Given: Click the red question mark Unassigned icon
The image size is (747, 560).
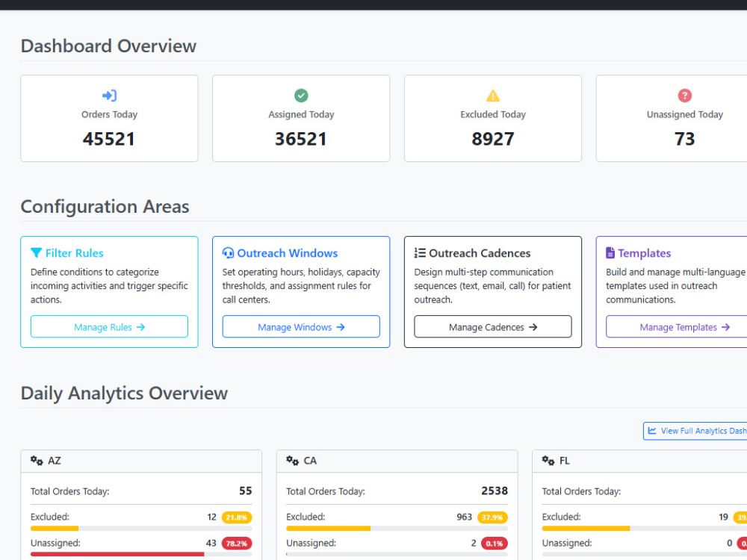Looking at the screenshot, I should (684, 96).
